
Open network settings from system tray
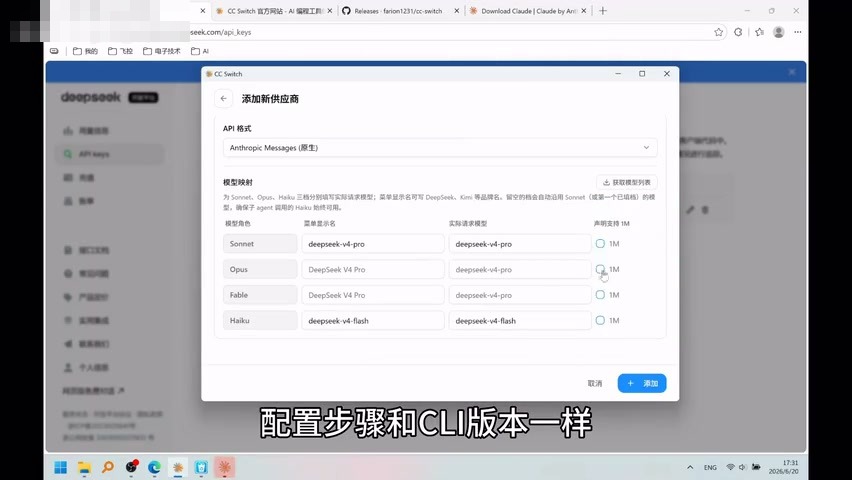click(x=730, y=467)
